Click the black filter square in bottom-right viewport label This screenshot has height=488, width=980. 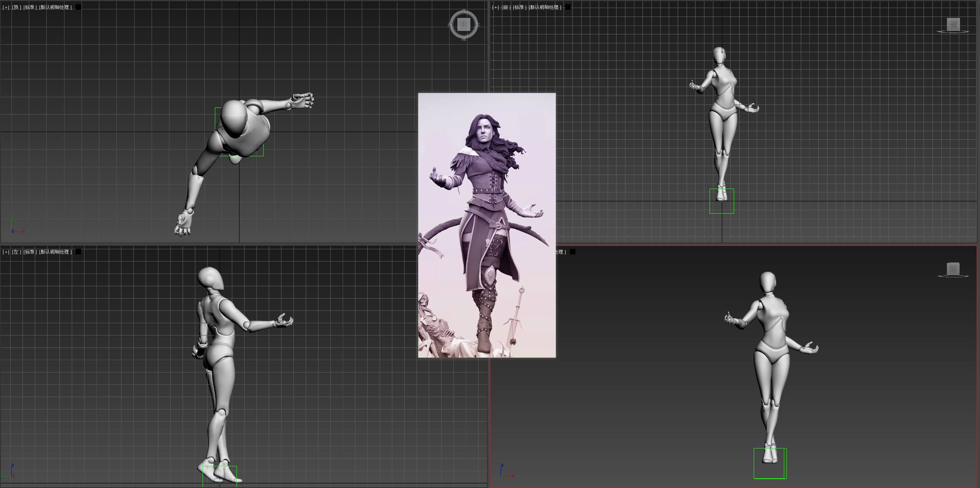pyautogui.click(x=572, y=252)
